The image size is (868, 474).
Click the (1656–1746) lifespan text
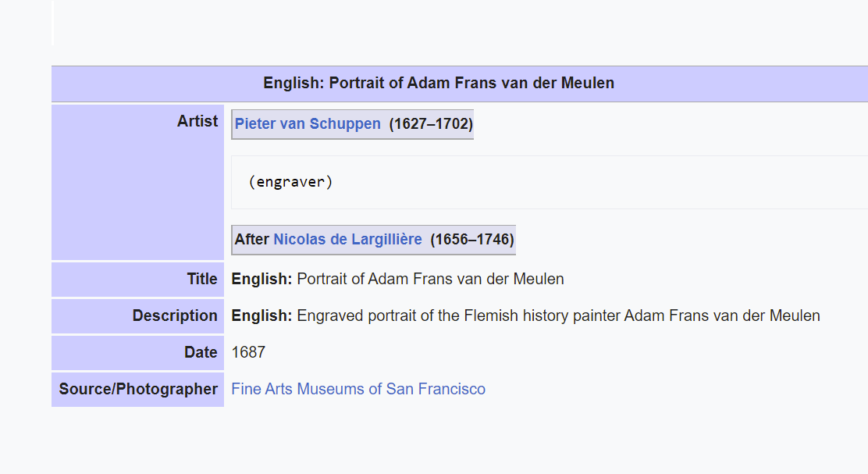472,239
